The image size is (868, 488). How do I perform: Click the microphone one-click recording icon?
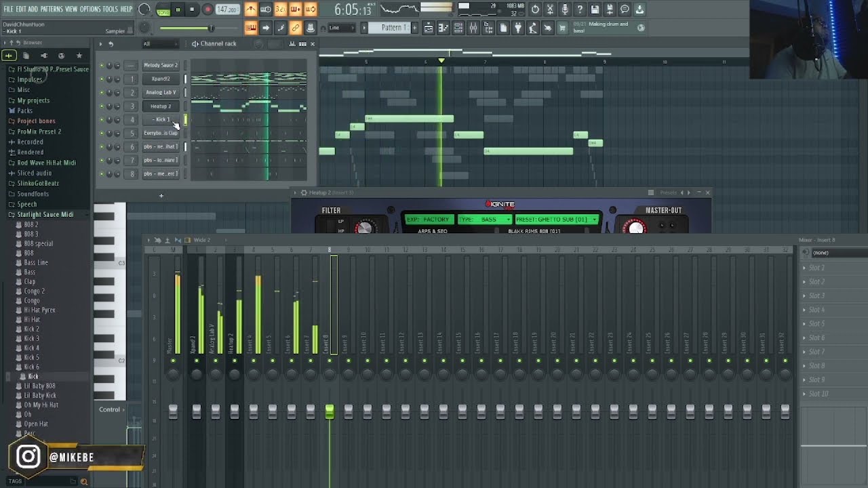[x=565, y=9]
